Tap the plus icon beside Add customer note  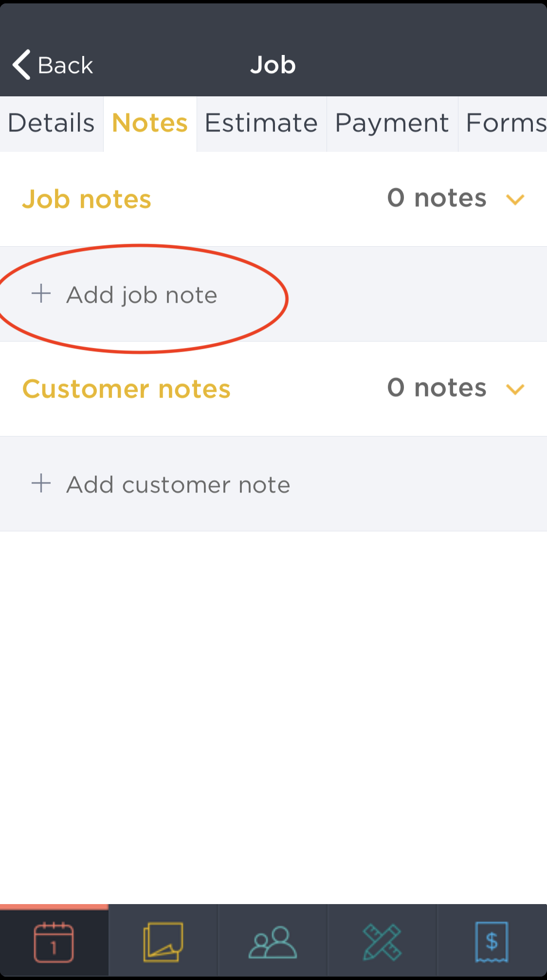pos(41,484)
